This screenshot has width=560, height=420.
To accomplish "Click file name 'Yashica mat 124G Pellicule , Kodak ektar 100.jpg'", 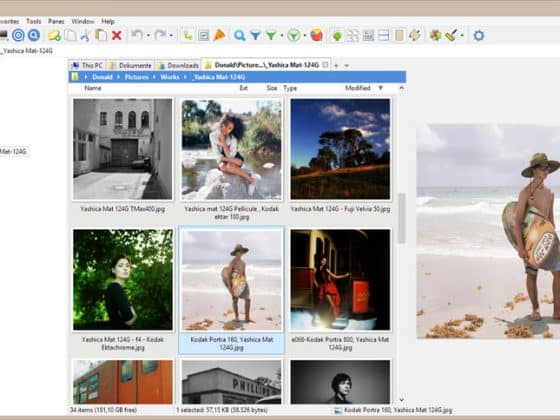I will point(231,213).
